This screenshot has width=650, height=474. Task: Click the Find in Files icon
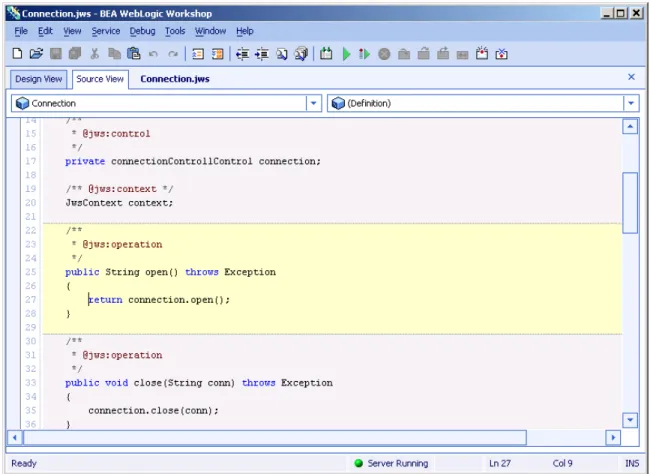click(x=301, y=53)
